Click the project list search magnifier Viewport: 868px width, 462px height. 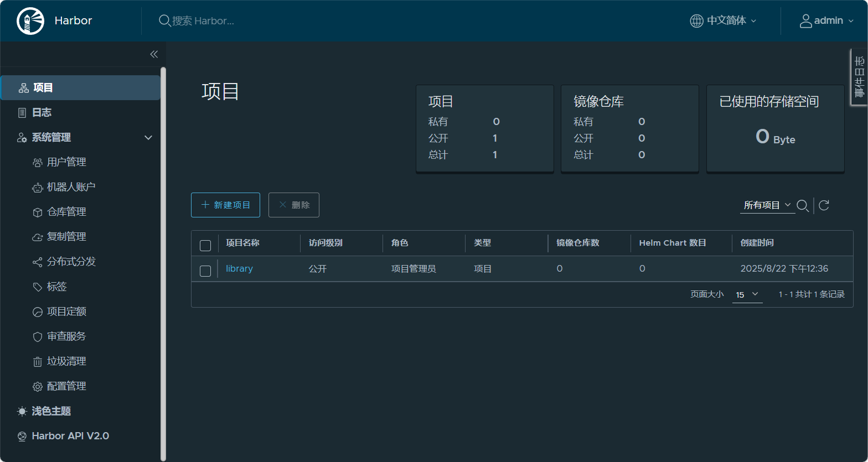[x=803, y=206]
